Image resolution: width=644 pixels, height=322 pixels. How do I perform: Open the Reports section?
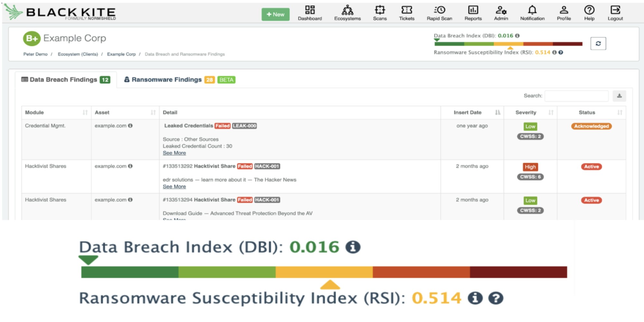point(473,13)
